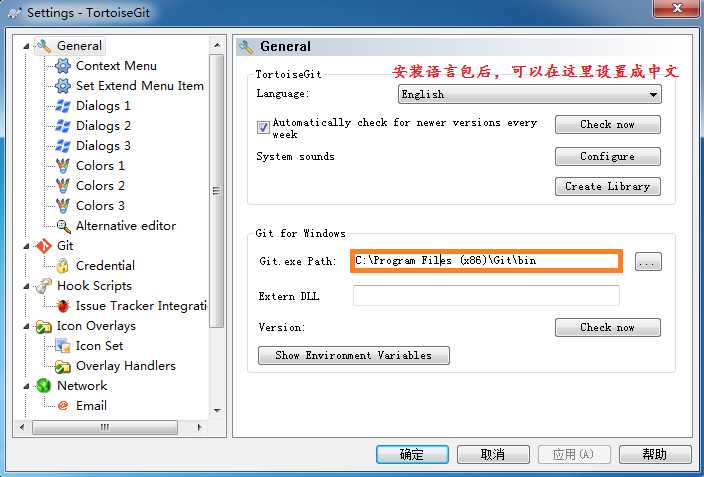The height and width of the screenshot is (477, 704).
Task: Click the Overlay Handlers folder icon
Action: click(62, 366)
